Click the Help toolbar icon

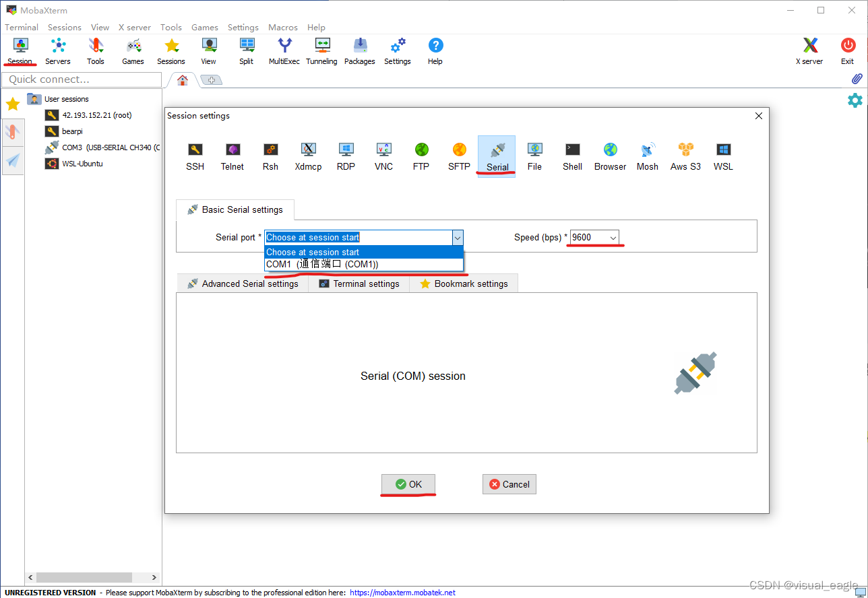tap(435, 52)
